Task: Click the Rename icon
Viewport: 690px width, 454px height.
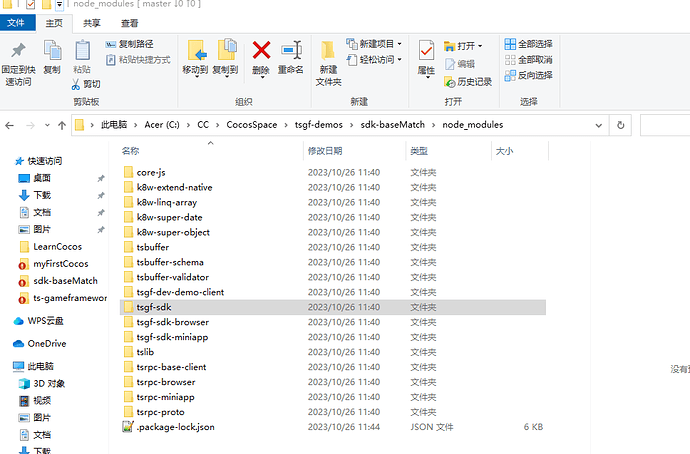Action: [291, 50]
